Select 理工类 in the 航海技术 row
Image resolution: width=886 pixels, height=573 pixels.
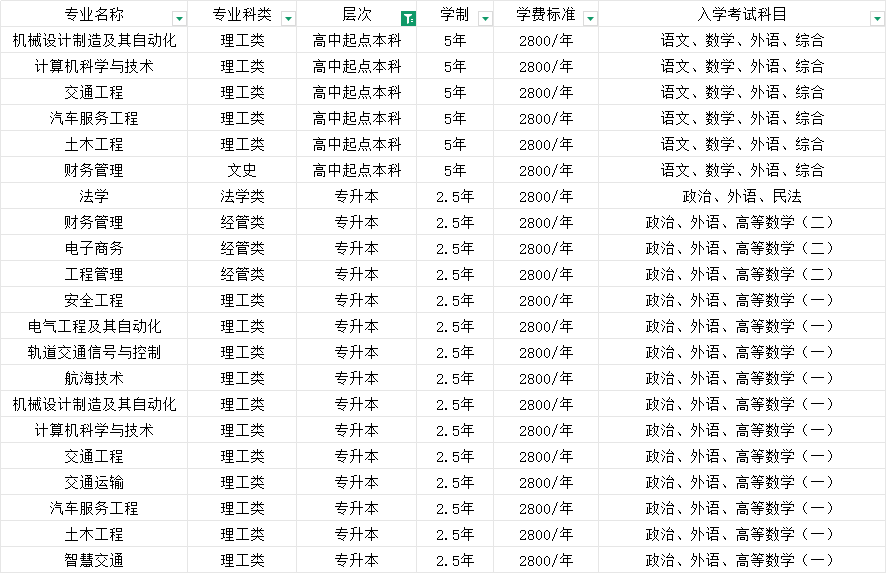pyautogui.click(x=242, y=378)
